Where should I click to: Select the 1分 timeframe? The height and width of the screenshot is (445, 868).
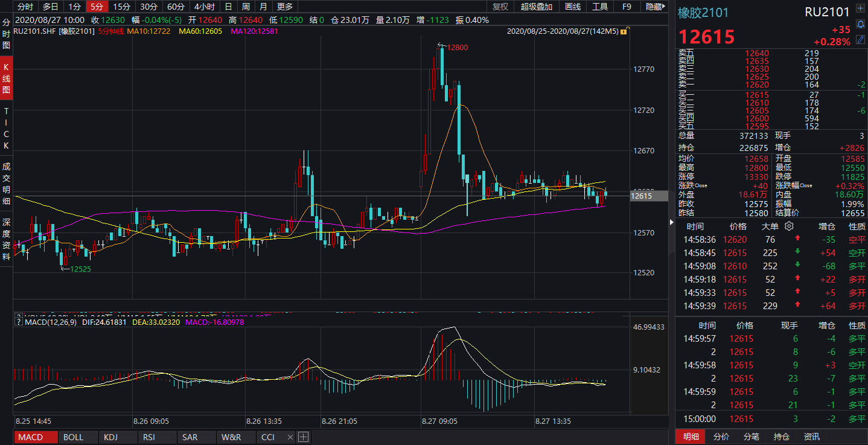(74, 7)
